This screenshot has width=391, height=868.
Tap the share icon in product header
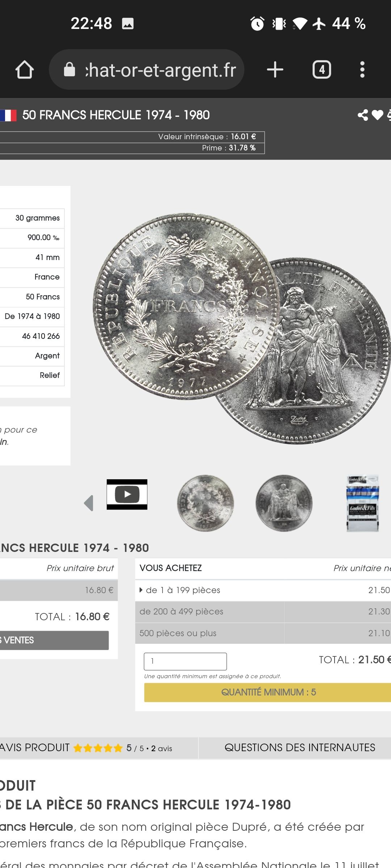pyautogui.click(x=363, y=115)
